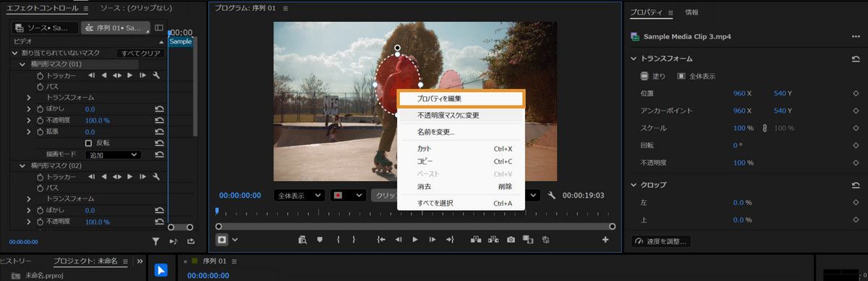Click the filter funnel icon in Effect Controls

click(156, 241)
